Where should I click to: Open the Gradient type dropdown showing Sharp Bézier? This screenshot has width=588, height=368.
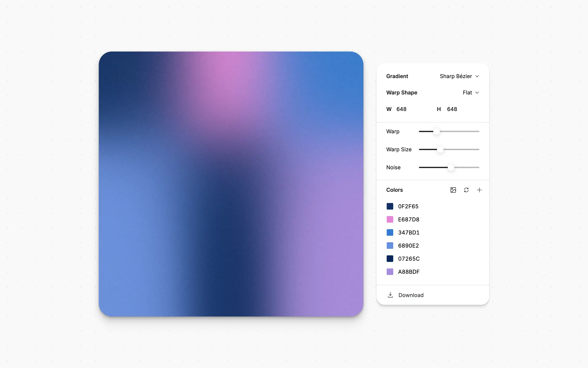[x=459, y=76]
